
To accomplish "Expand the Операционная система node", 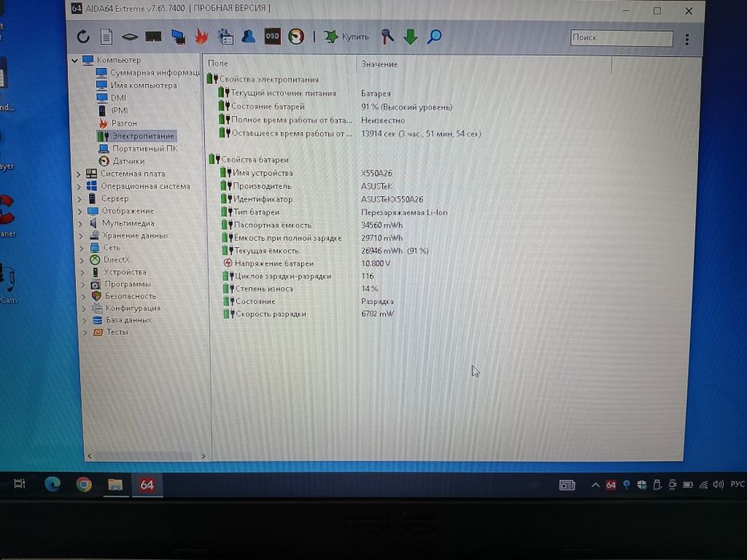I will tap(79, 186).
